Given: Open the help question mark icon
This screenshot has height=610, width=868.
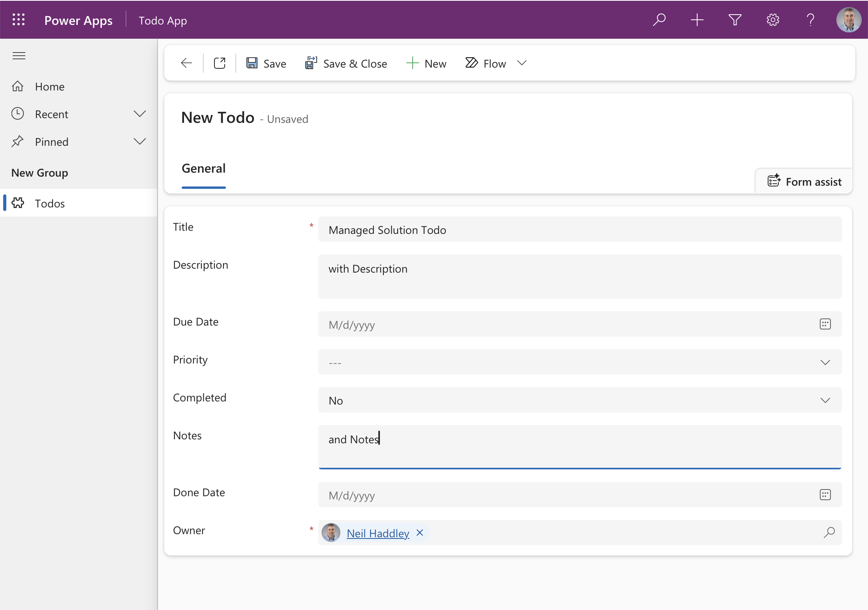Looking at the screenshot, I should (x=811, y=20).
